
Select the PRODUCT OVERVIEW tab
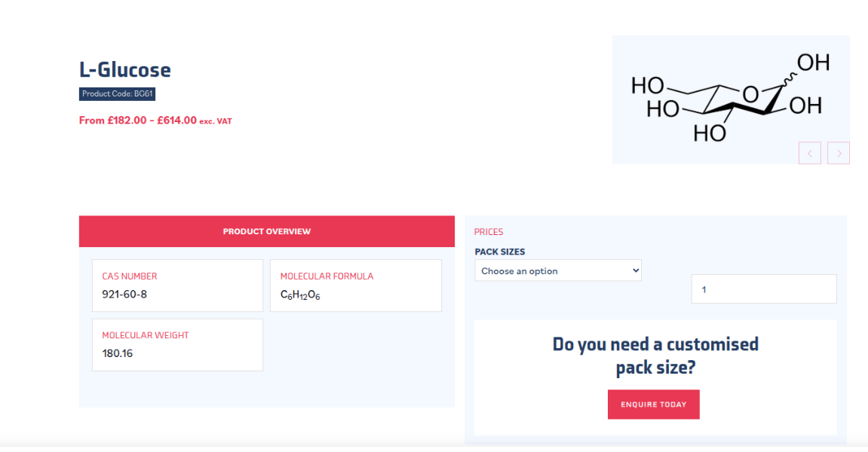[x=266, y=231]
